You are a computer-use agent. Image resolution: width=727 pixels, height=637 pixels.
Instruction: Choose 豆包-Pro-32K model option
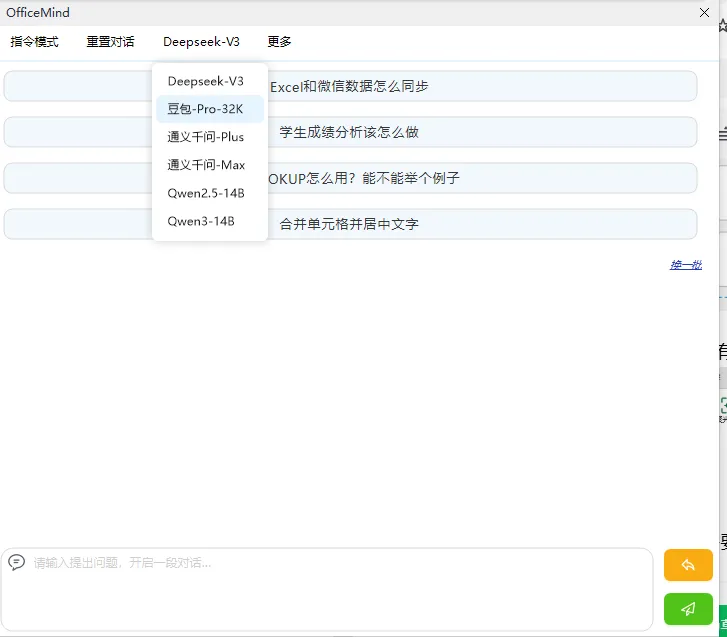click(210, 109)
